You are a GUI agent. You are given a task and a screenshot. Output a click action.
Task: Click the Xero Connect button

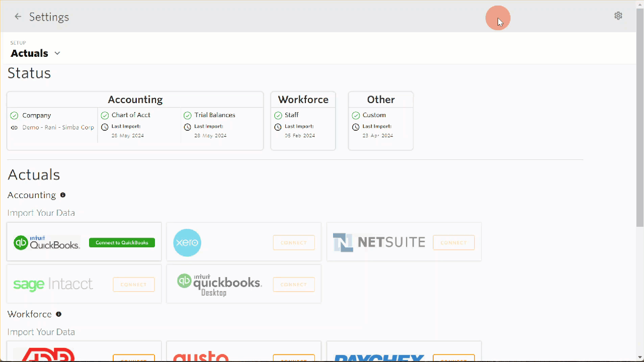pyautogui.click(x=294, y=242)
